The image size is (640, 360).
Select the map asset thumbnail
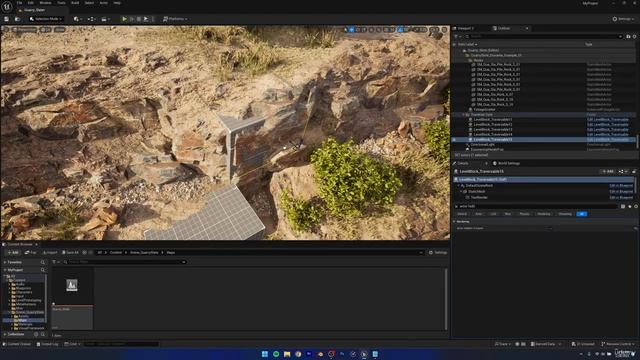click(x=72, y=298)
